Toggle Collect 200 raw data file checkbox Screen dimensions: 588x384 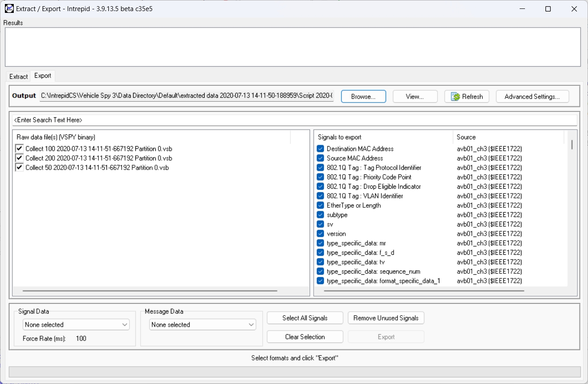click(x=19, y=158)
